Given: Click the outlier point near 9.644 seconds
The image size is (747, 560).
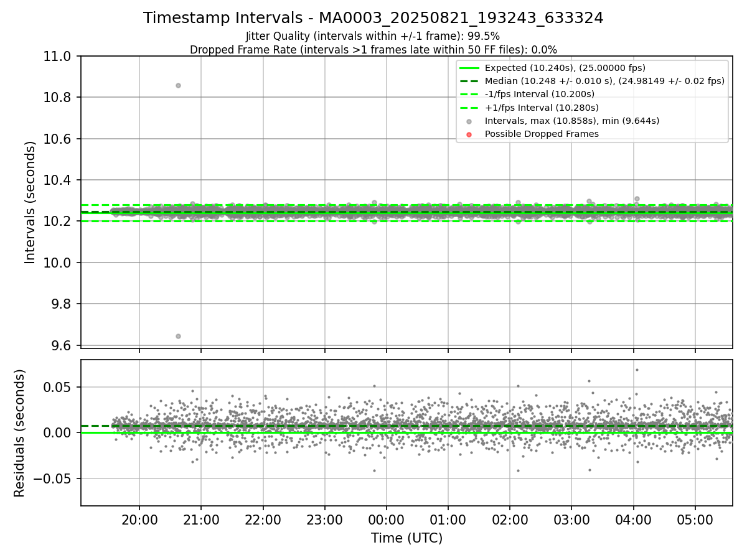Looking at the screenshot, I should click(x=178, y=336).
